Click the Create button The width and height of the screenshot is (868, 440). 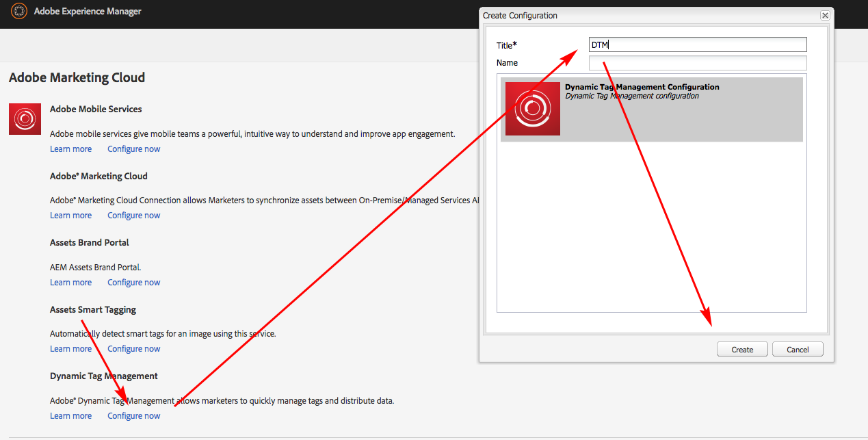pyautogui.click(x=742, y=349)
